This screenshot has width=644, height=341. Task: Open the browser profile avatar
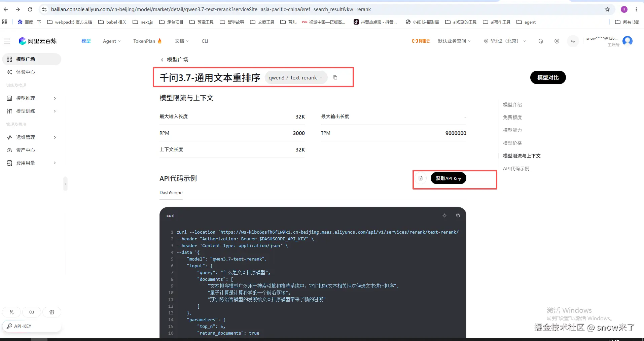point(624,9)
